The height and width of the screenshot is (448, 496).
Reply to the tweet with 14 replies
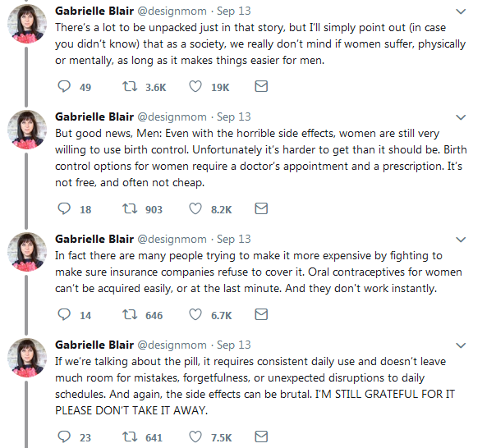point(67,315)
